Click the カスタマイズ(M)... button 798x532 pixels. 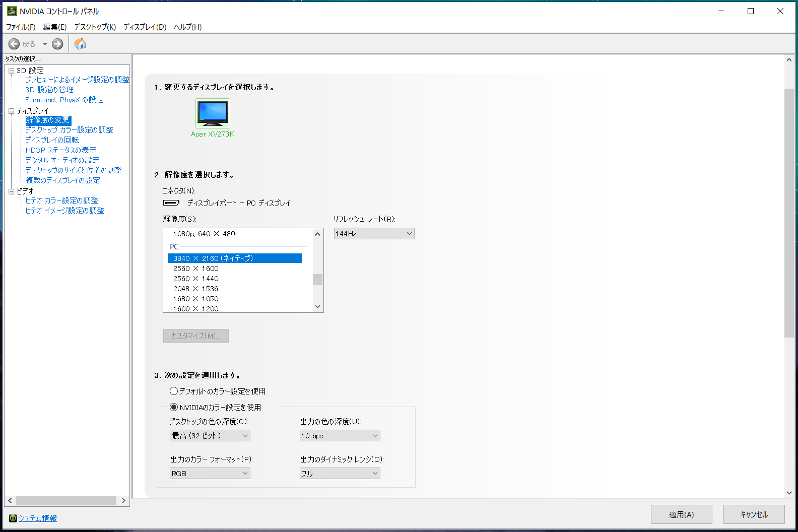tap(196, 336)
